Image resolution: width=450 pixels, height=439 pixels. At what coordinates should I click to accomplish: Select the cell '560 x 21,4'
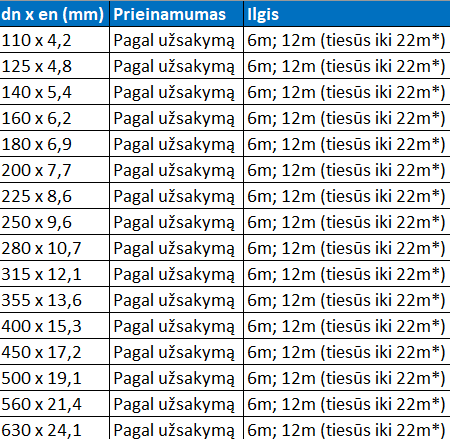tap(54, 404)
